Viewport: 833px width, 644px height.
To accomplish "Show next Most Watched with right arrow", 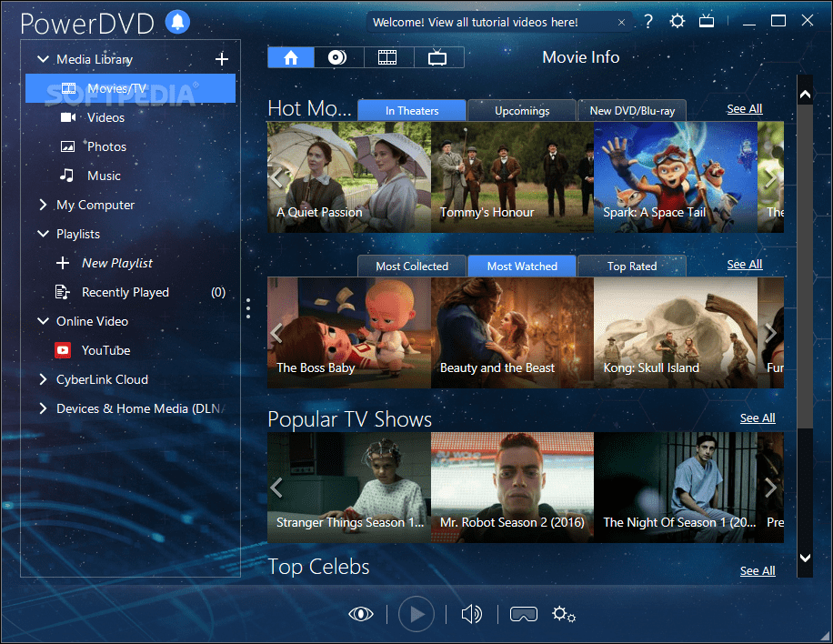I will pyautogui.click(x=770, y=333).
